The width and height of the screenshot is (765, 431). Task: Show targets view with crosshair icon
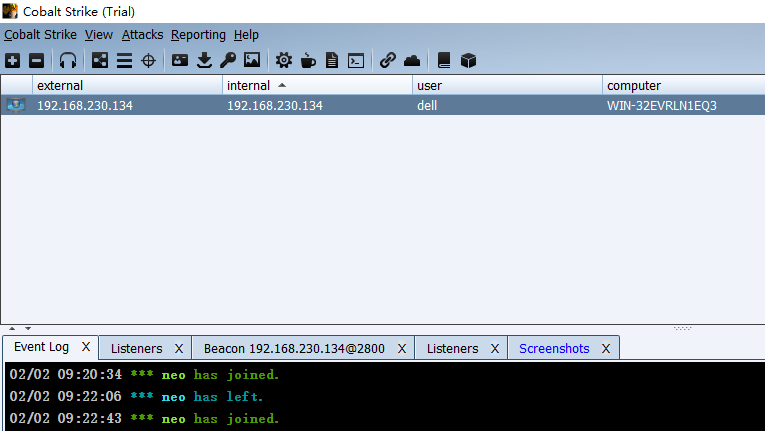[148, 61]
